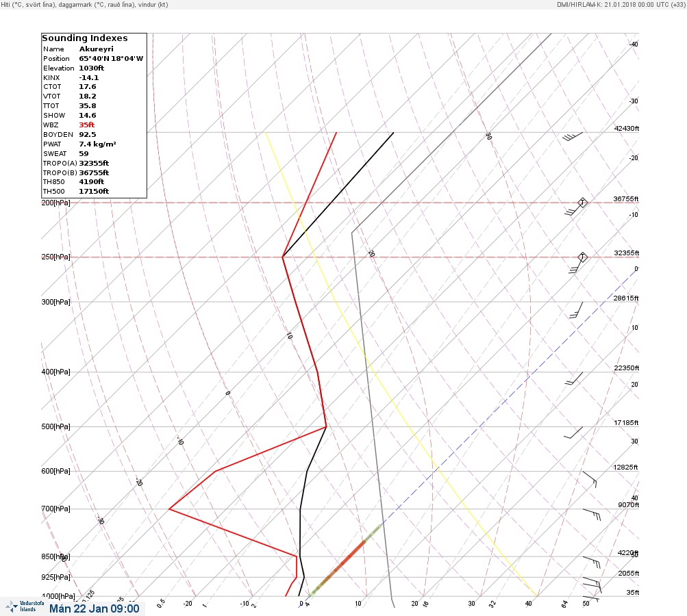Image resolution: width=687 pixels, height=616 pixels.
Task: Click the SHOW value 14.6
Action: pyautogui.click(x=88, y=116)
